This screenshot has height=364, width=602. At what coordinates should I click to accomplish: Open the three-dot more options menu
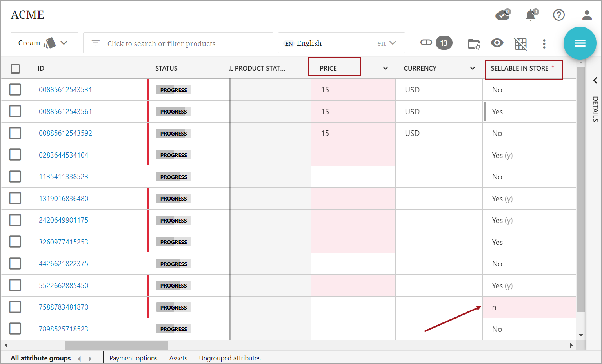click(x=544, y=43)
